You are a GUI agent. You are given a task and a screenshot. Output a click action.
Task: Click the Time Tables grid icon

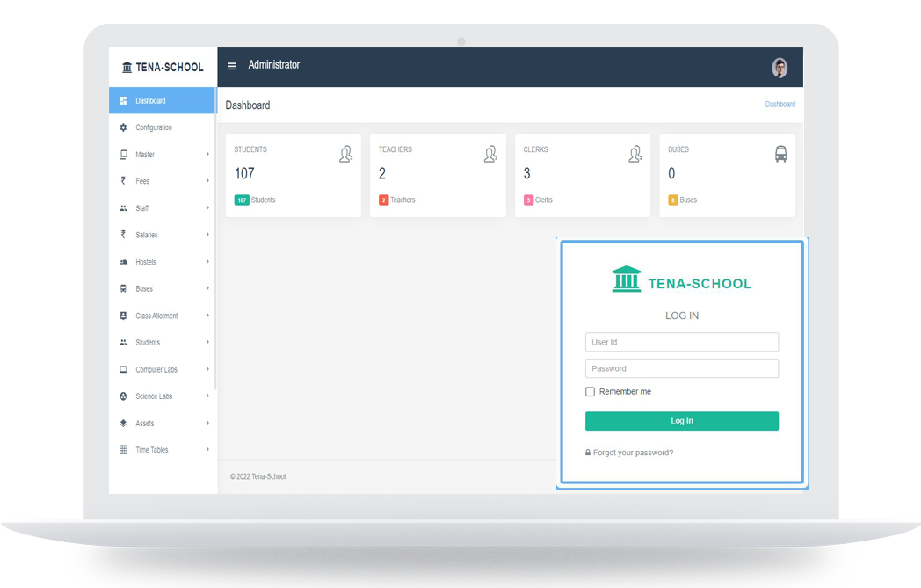pyautogui.click(x=123, y=450)
